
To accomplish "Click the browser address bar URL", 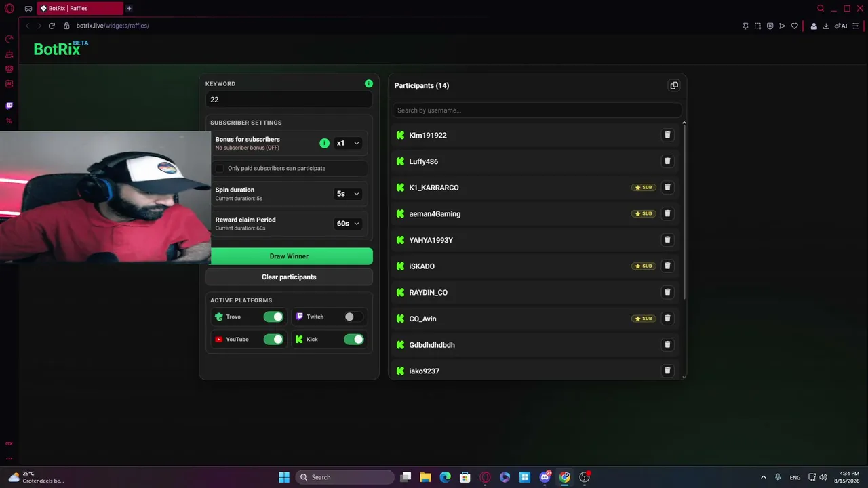I will 113,26.
